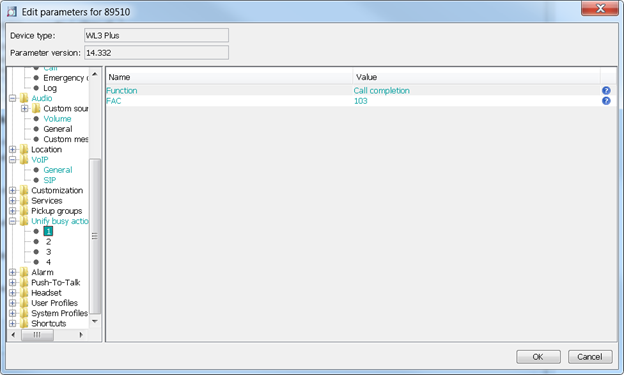Click the Custom sounds folder icon
The height and width of the screenshot is (375, 624).
36,109
